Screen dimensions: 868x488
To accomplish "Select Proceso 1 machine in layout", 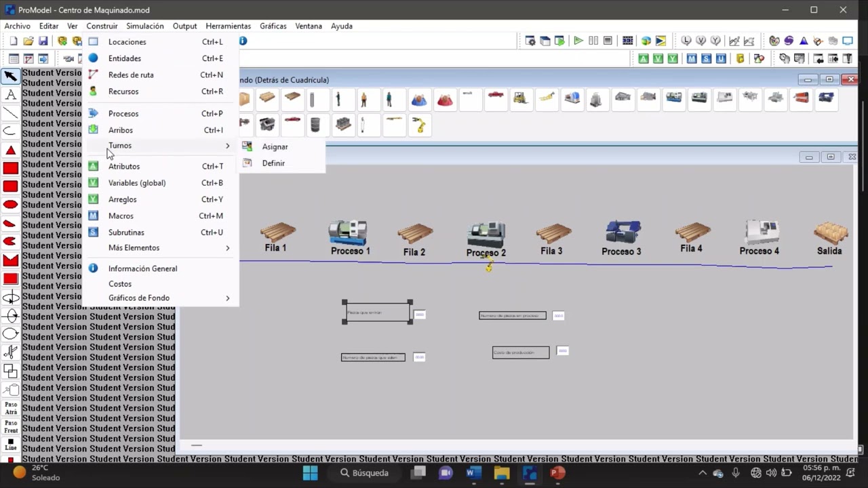I will tap(349, 232).
